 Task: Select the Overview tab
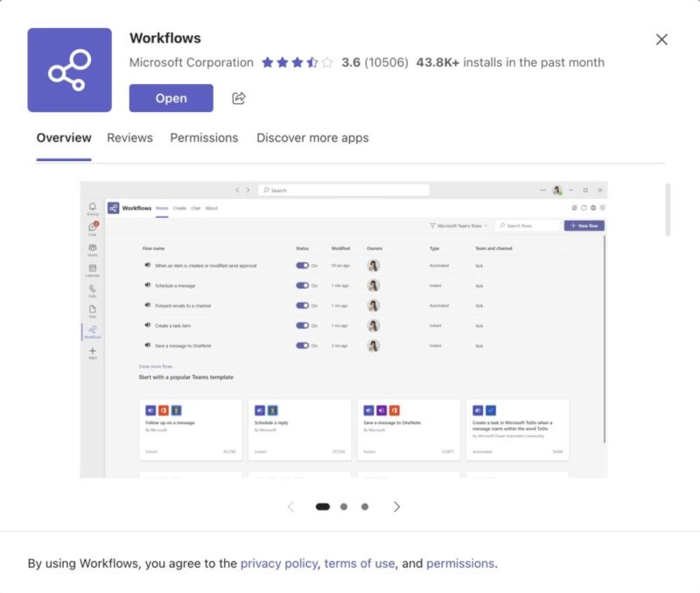pyautogui.click(x=64, y=138)
